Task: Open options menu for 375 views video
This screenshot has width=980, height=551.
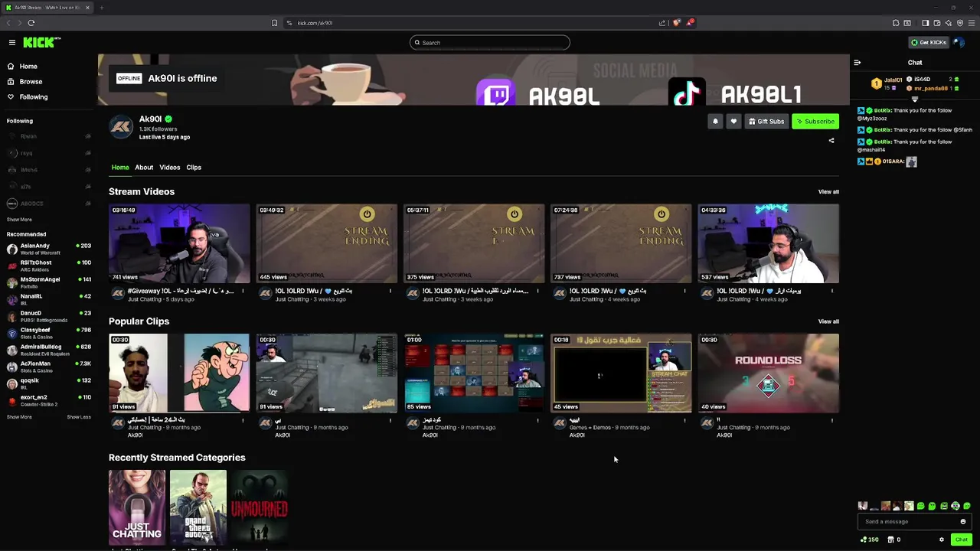Action: tap(537, 291)
